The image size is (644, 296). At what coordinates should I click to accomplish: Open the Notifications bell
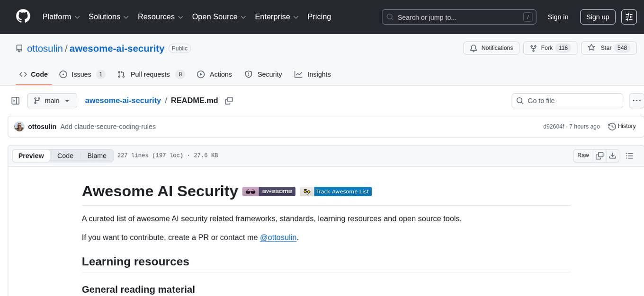point(491,48)
